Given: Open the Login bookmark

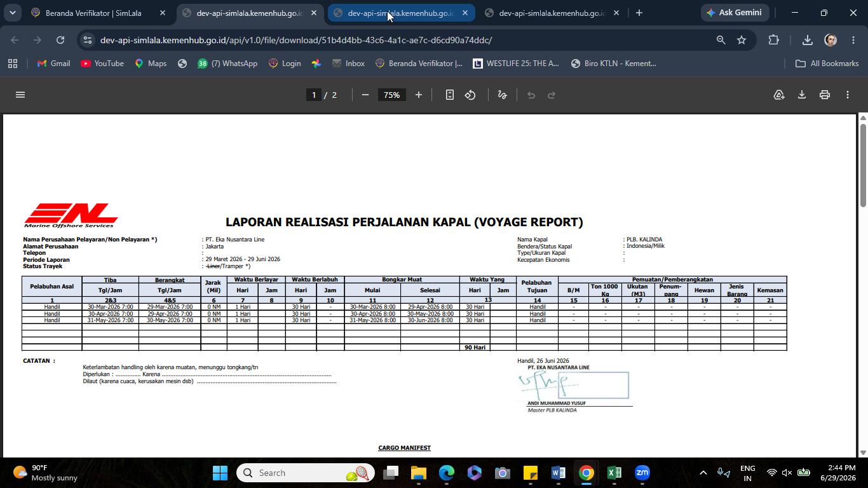Looking at the screenshot, I should click(x=285, y=64).
